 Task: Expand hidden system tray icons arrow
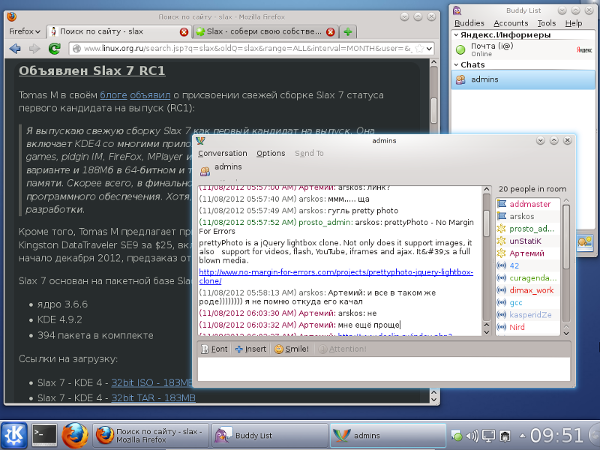click(522, 435)
